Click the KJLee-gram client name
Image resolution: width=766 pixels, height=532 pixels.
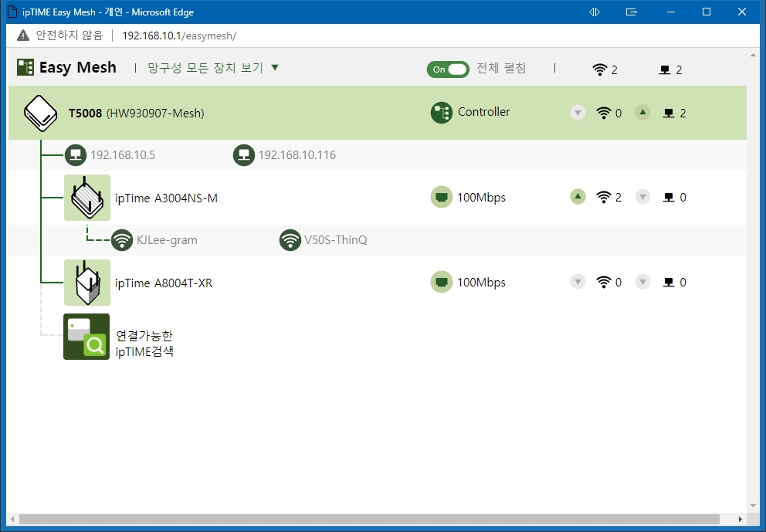(167, 240)
